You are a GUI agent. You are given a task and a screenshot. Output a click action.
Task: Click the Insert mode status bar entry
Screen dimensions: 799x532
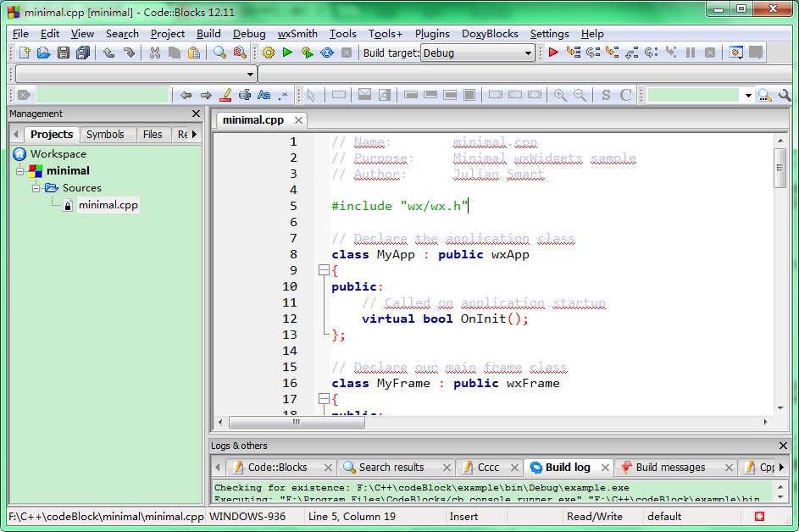tap(463, 517)
